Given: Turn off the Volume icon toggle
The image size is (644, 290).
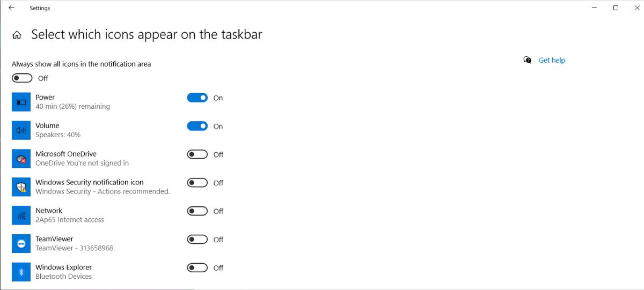Looking at the screenshot, I should click(197, 127).
